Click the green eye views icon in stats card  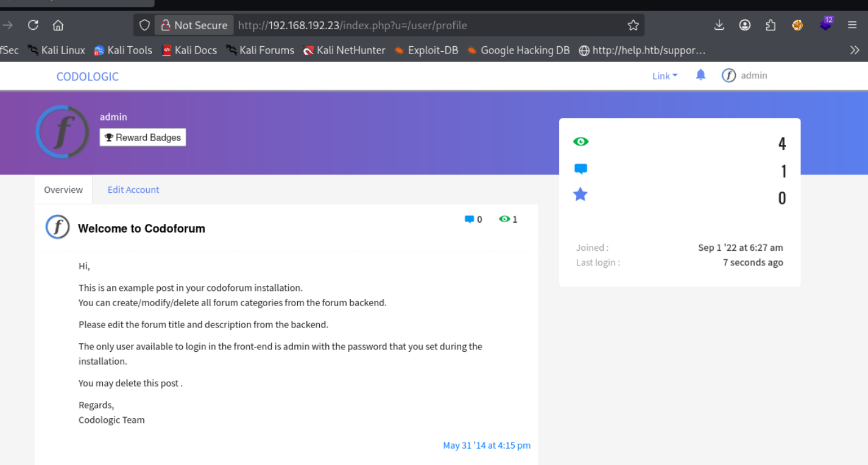tap(580, 142)
